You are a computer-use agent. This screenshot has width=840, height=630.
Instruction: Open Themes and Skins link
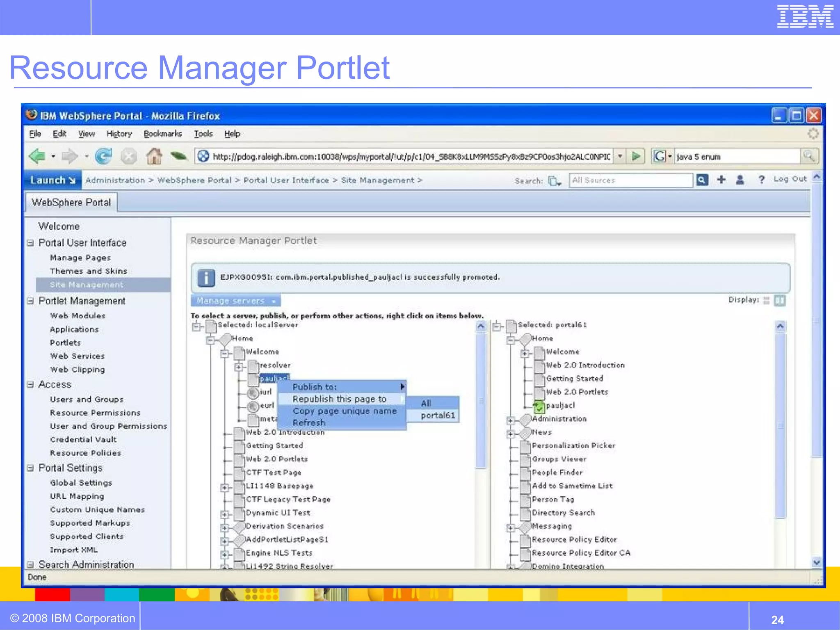pyautogui.click(x=89, y=271)
